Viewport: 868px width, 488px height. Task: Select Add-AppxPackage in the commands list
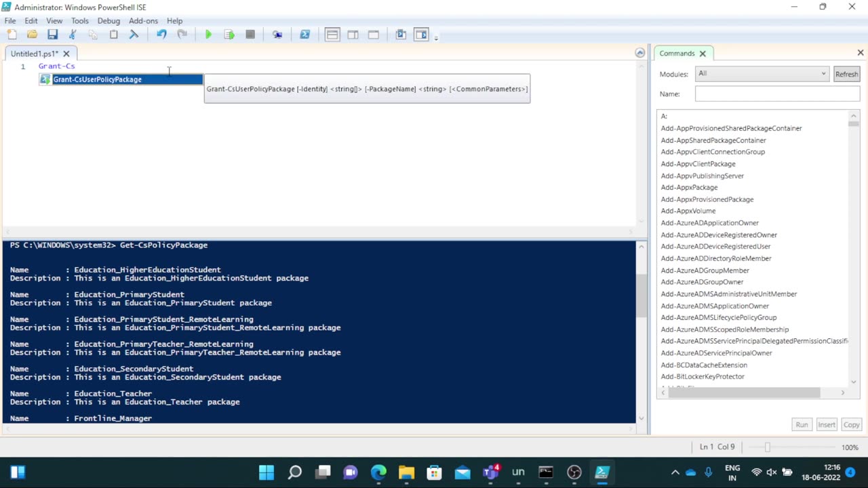(689, 187)
